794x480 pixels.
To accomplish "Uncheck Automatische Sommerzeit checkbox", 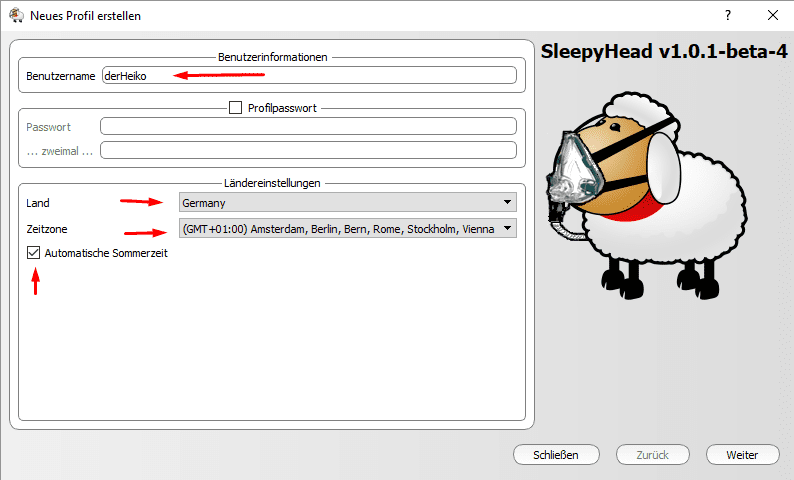I will (x=35, y=254).
